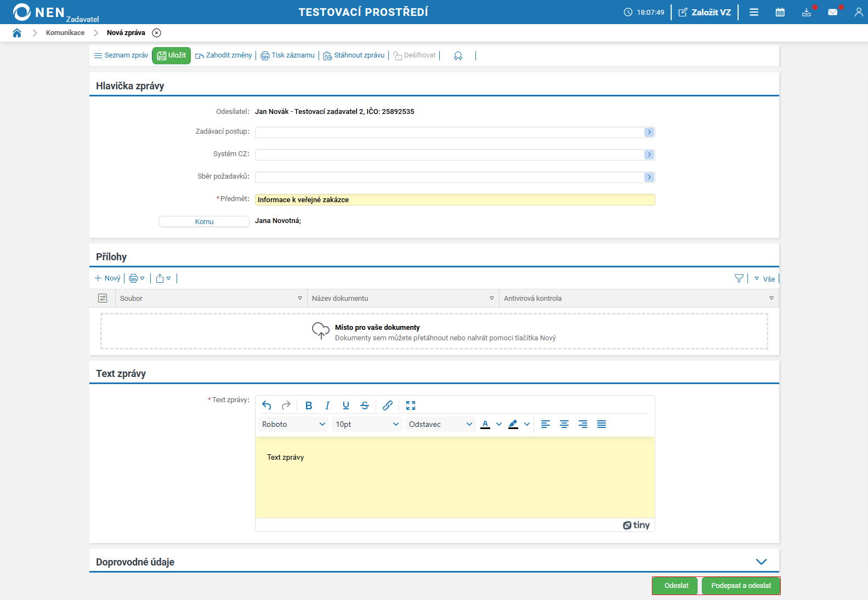Open the messages envelope icon
Viewport: 868px width, 600px height.
pyautogui.click(x=832, y=12)
